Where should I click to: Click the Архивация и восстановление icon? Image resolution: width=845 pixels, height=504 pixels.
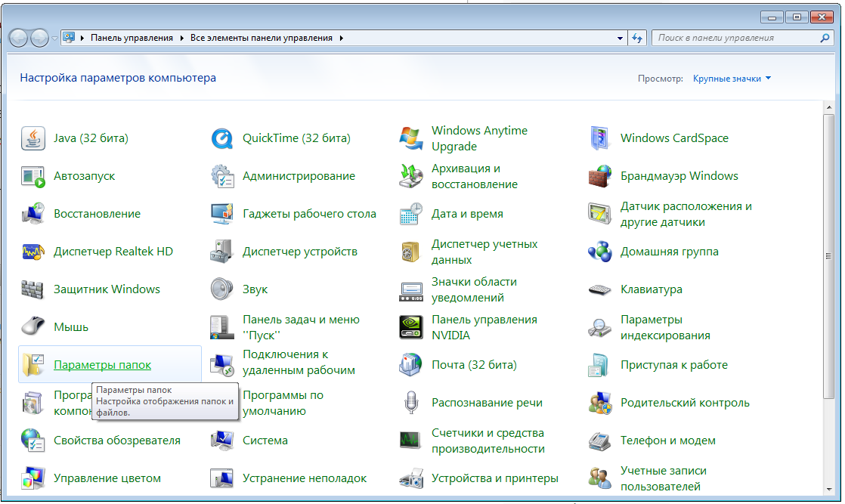click(x=411, y=176)
